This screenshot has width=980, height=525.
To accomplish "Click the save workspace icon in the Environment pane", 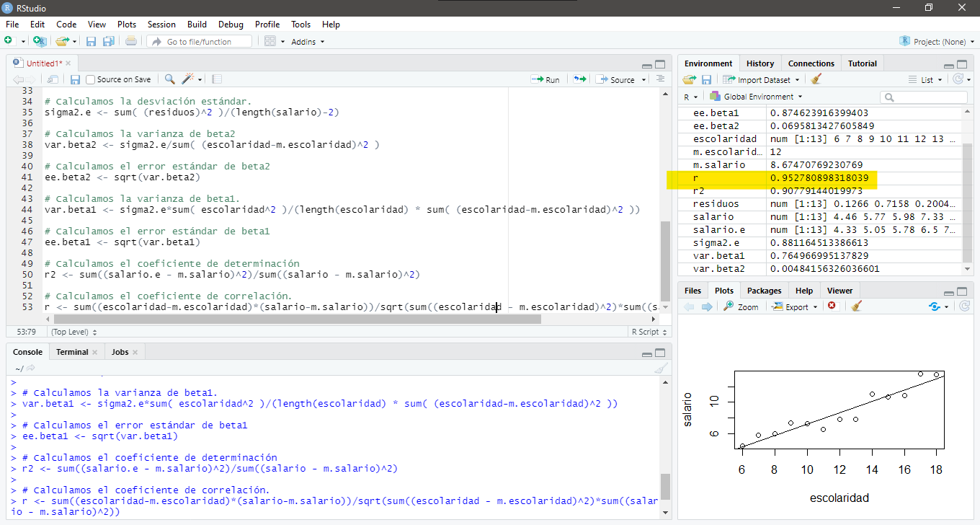I will coord(706,80).
